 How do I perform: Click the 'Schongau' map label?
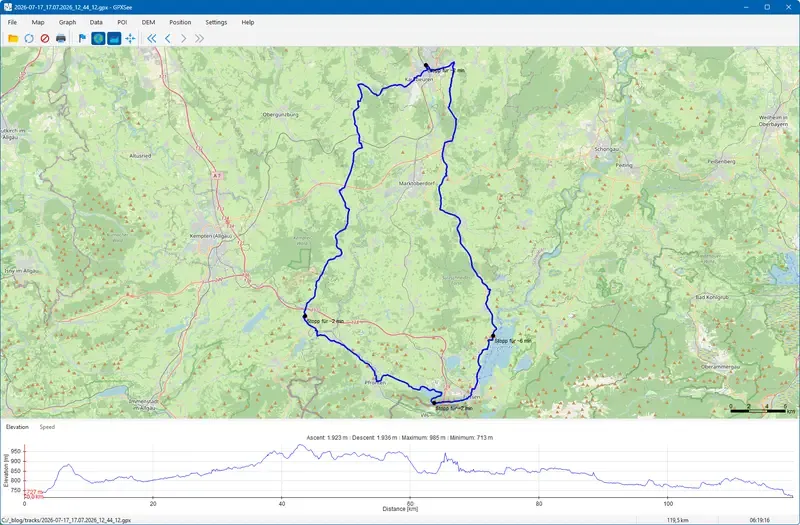[606, 149]
